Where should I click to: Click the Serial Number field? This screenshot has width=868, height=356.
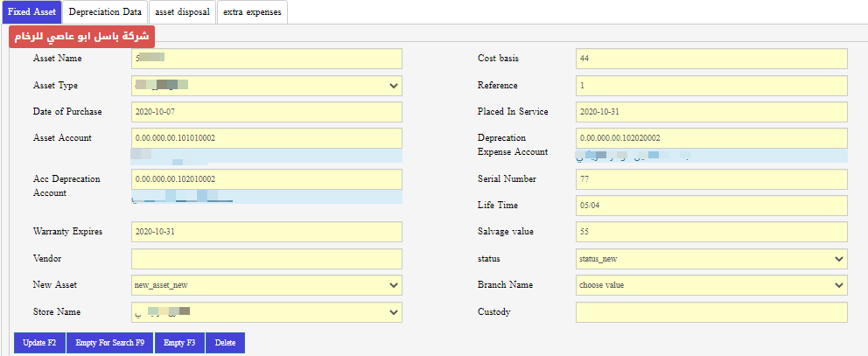coord(711,179)
